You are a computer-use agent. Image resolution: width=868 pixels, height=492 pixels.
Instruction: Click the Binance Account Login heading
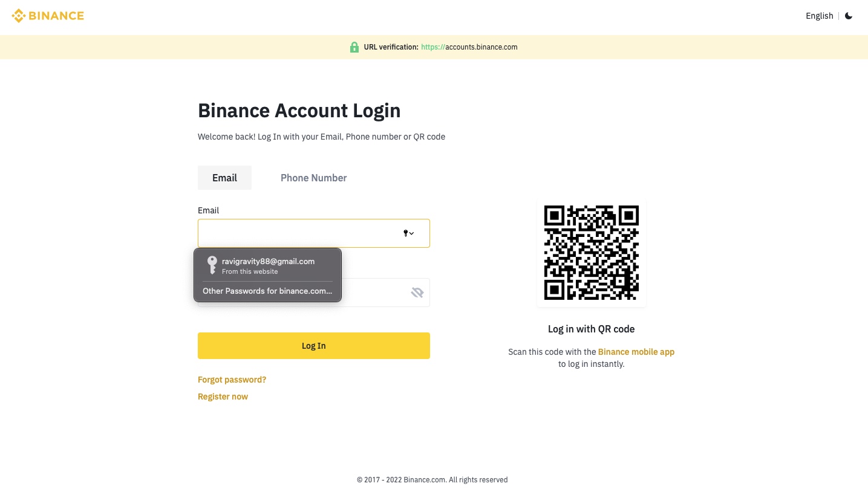[x=299, y=111]
